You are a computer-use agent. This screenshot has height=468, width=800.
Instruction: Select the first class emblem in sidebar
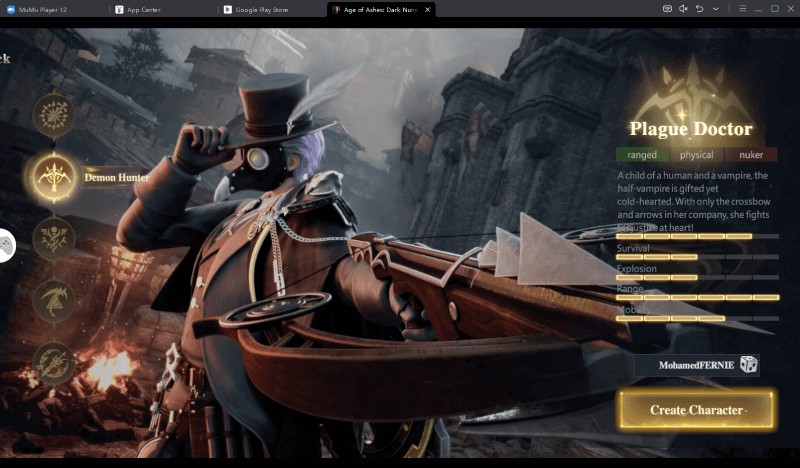pyautogui.click(x=54, y=116)
